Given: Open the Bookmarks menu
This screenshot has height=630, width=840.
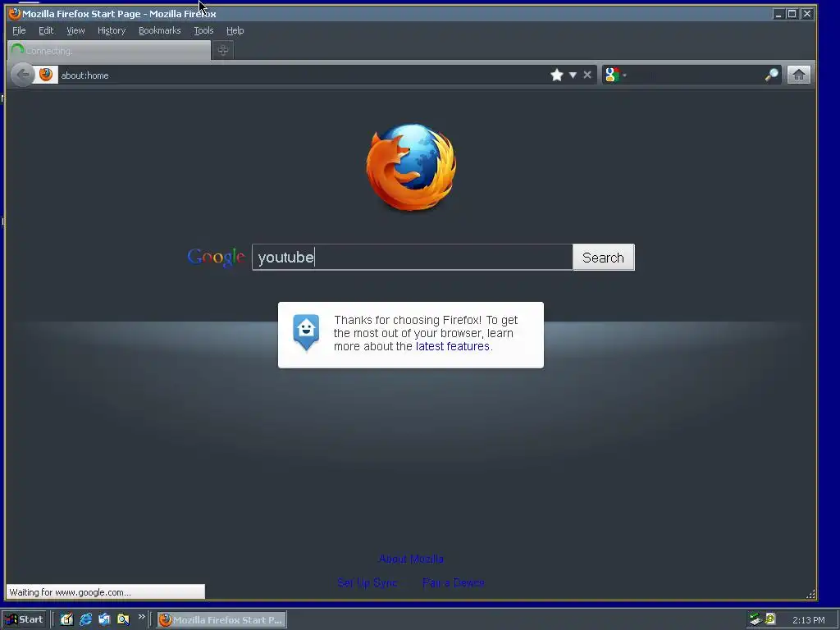Looking at the screenshot, I should (x=160, y=30).
